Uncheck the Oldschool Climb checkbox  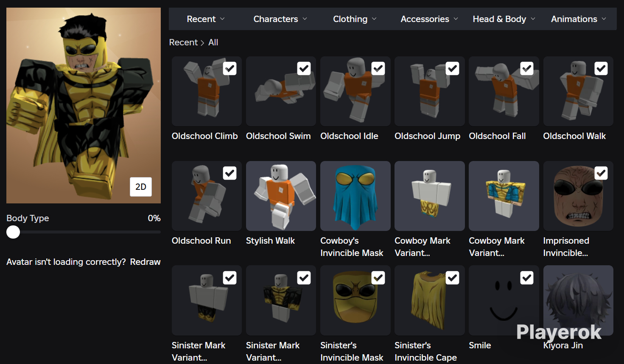(230, 69)
